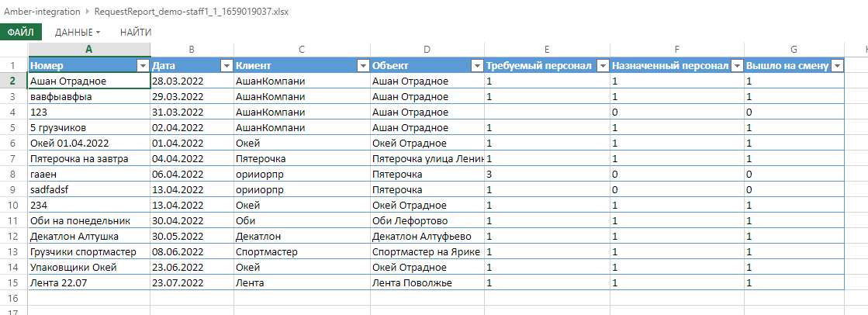
Task: Open the ФАЙЛ tab
Action: tap(21, 32)
